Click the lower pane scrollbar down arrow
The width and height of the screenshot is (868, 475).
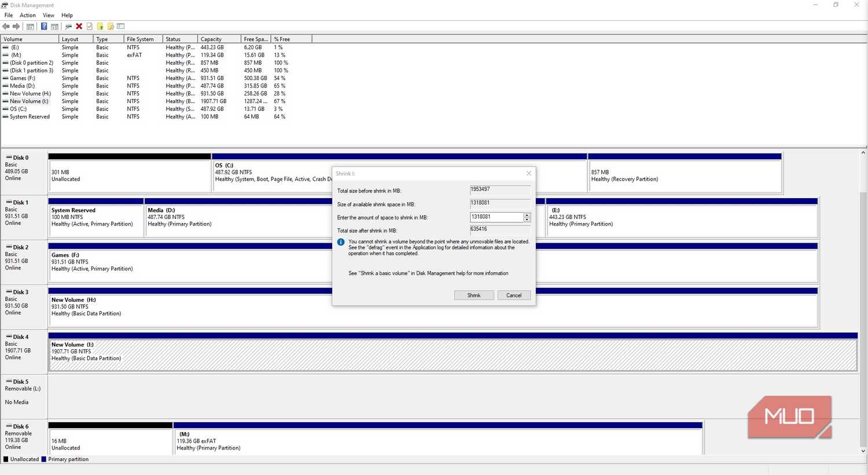click(x=863, y=451)
